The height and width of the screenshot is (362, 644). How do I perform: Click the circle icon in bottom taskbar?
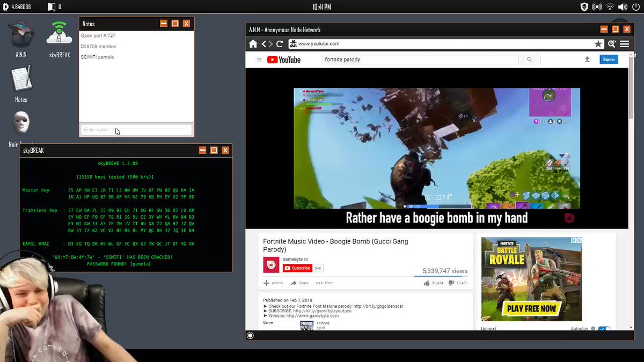coord(250,336)
